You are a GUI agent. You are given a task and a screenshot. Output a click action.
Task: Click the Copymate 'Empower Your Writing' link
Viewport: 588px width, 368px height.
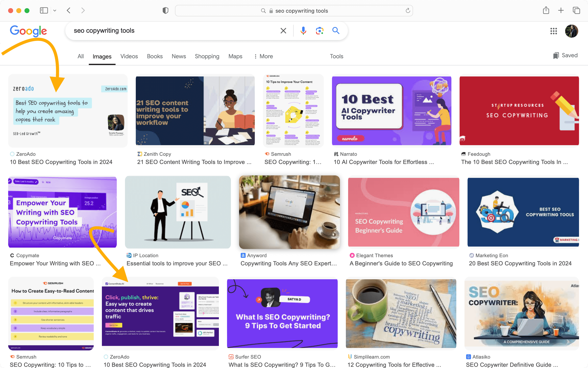tap(55, 263)
